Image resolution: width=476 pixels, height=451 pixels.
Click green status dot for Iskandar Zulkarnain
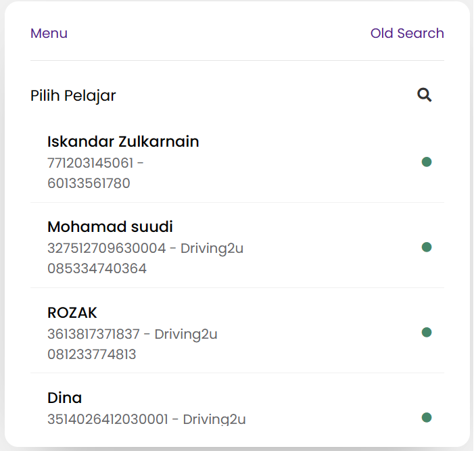[427, 162]
